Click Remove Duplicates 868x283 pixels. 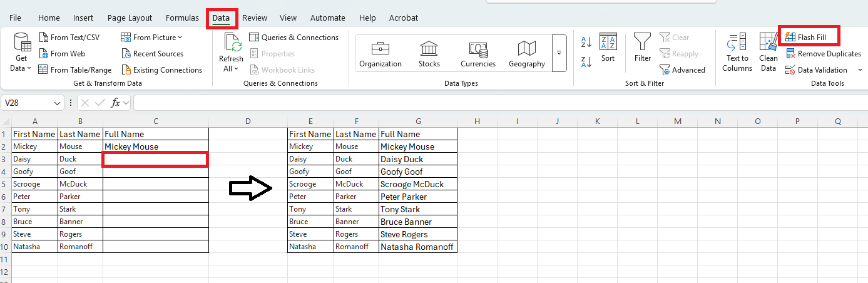824,54
